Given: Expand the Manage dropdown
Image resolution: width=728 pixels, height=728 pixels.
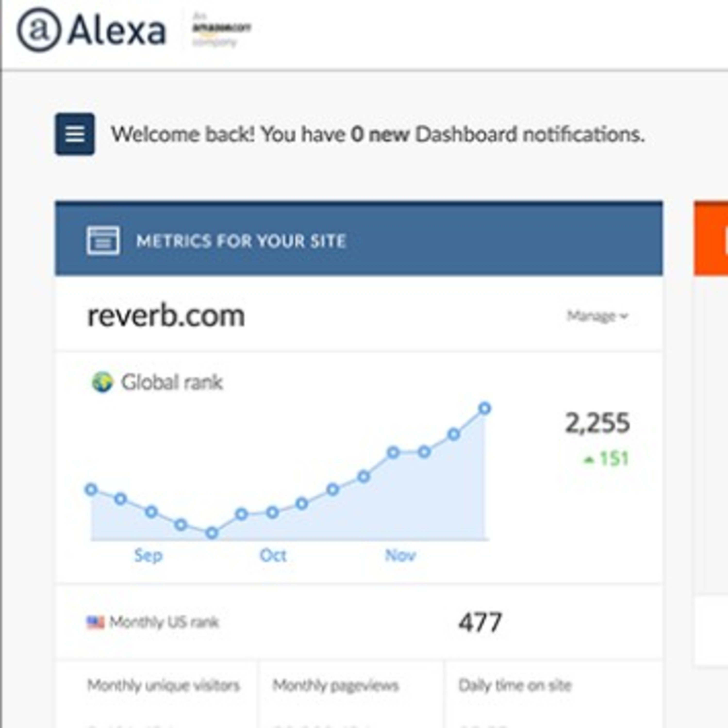Looking at the screenshot, I should tap(597, 316).
